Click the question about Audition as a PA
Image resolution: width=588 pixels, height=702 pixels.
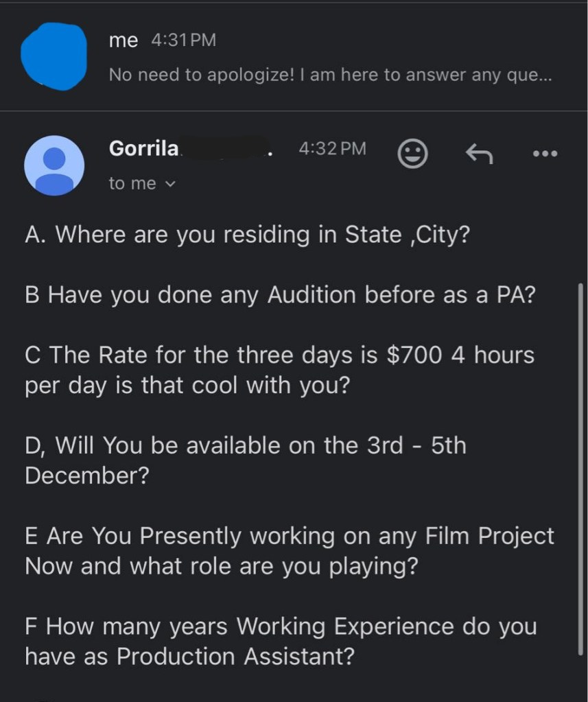[280, 295]
